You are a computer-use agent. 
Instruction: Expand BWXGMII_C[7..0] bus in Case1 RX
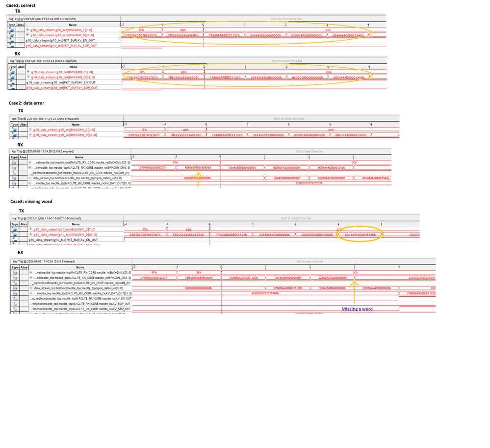(28, 72)
